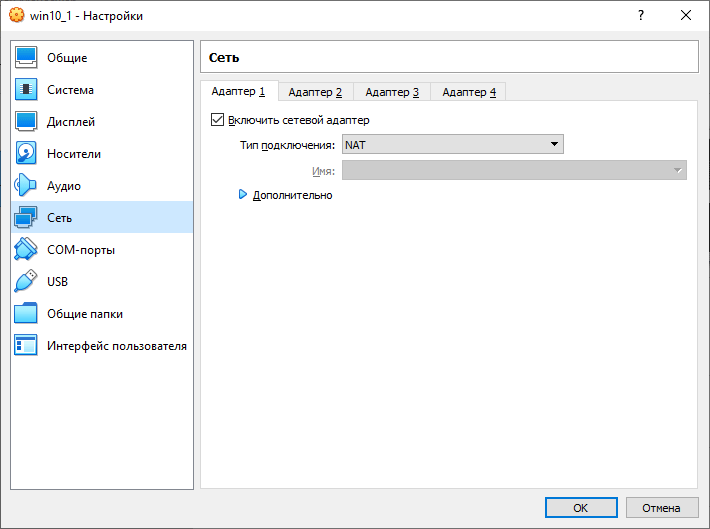Open the USB plug icon
This screenshot has height=529, width=710.
pyautogui.click(x=26, y=281)
